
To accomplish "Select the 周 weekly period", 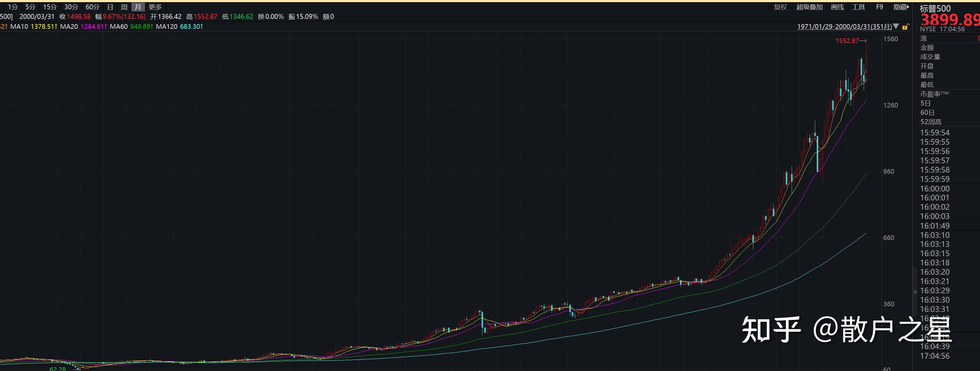I will 124,7.
